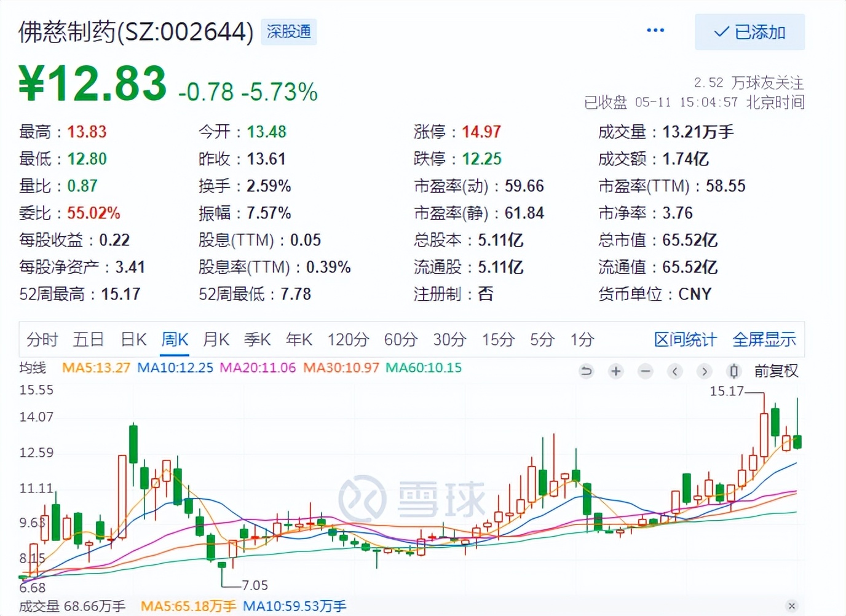Open the 前复权 adjustment dropdown
Viewport: 846px width, 616px height.
(x=776, y=371)
